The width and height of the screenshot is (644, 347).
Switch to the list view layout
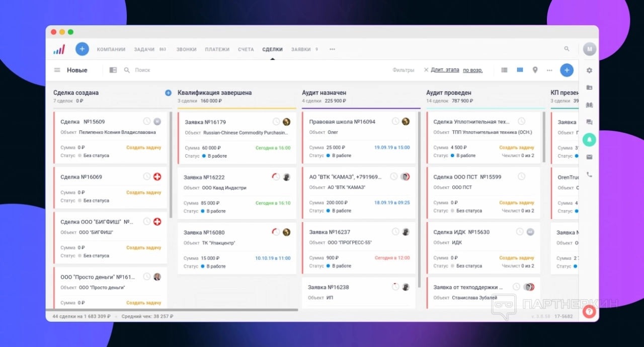click(x=504, y=70)
